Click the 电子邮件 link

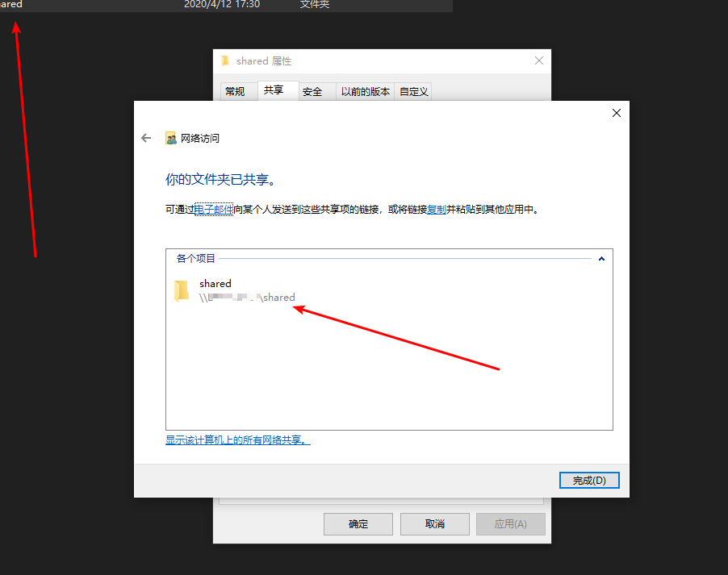tap(214, 210)
